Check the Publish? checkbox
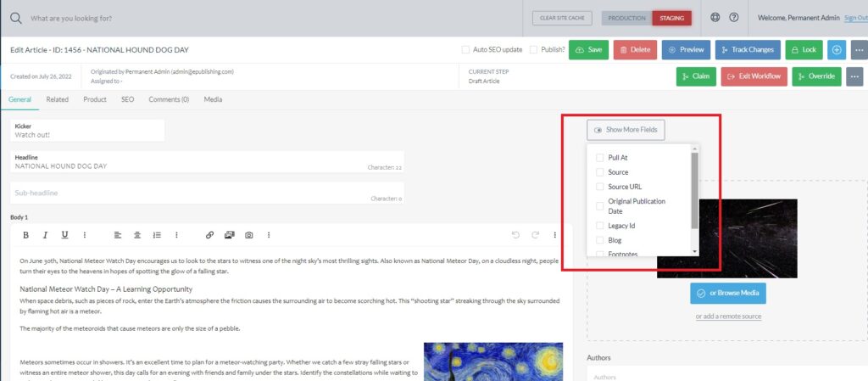Viewport: 868px width, 381px height. click(x=533, y=50)
